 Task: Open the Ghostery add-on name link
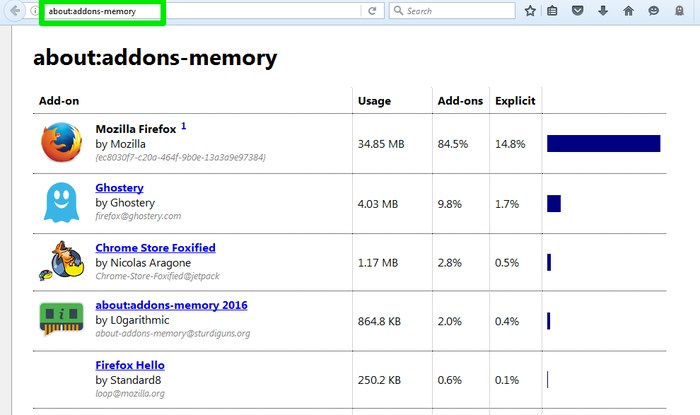coord(119,187)
